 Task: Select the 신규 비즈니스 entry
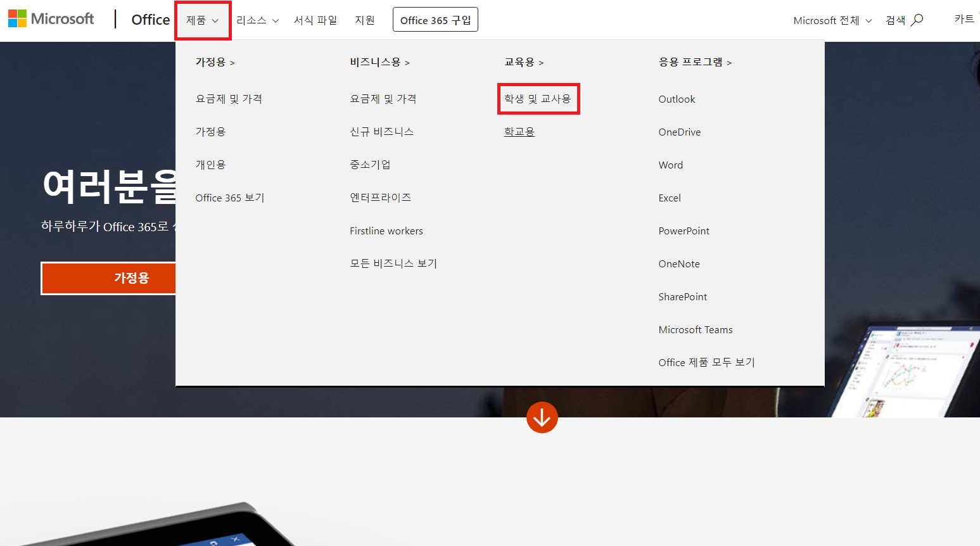coord(381,132)
